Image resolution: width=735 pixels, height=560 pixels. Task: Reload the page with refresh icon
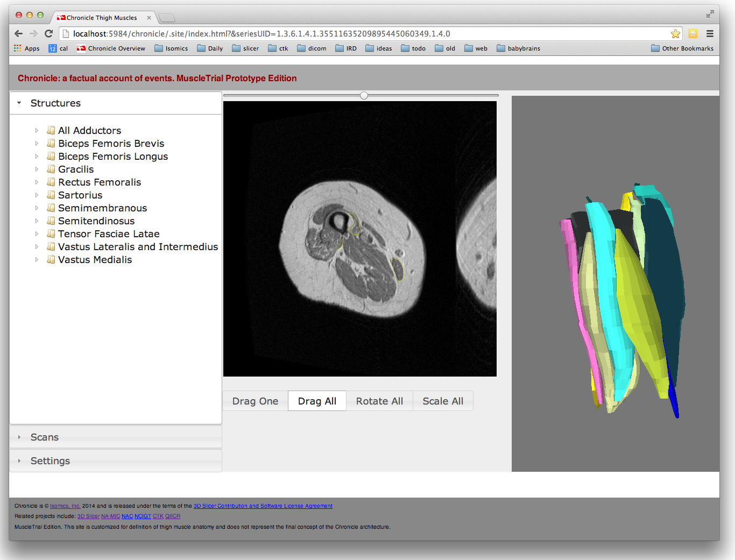click(x=48, y=33)
